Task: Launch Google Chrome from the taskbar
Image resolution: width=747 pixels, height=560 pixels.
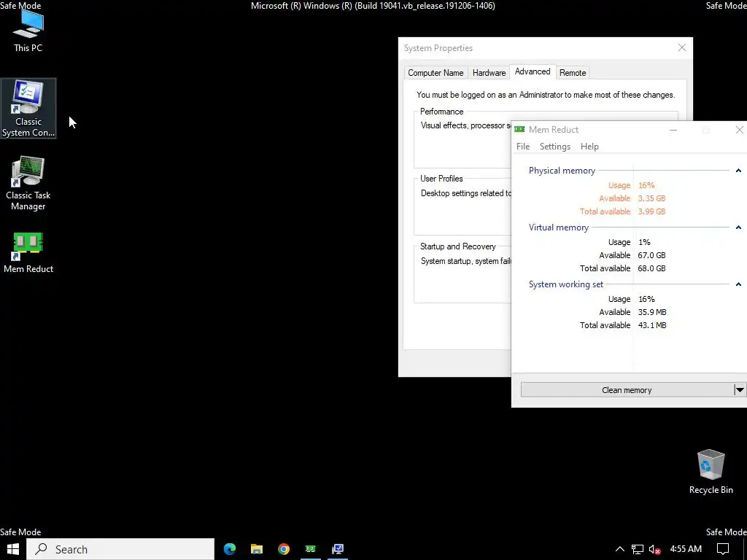Action: coord(284,549)
